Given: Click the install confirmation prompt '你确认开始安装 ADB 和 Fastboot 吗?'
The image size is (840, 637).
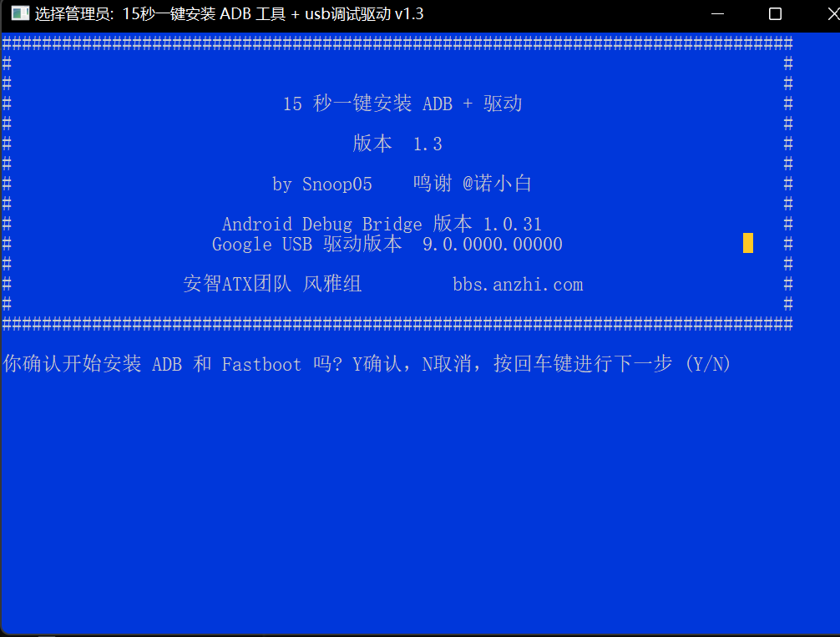Looking at the screenshot, I should pyautogui.click(x=173, y=364).
